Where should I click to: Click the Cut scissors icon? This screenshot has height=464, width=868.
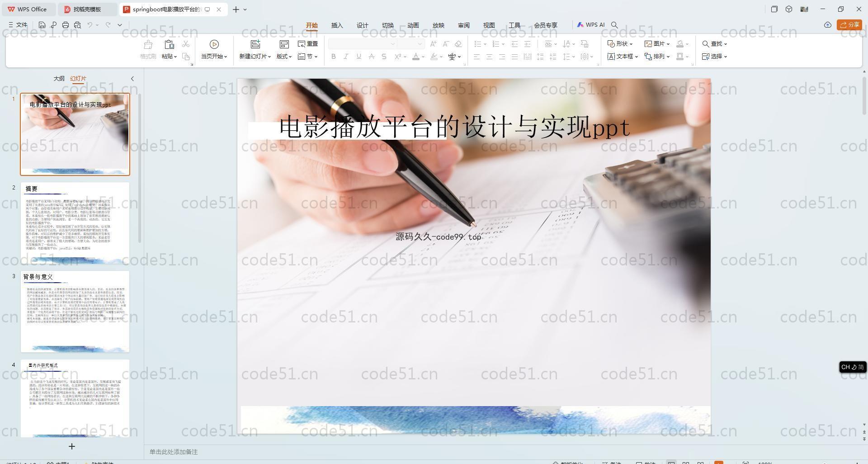(186, 44)
